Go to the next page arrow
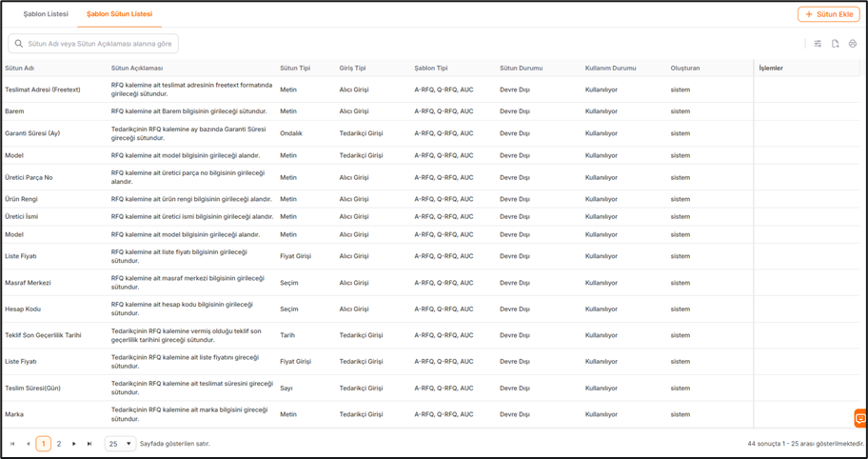The height and width of the screenshot is (459, 868). pos(74,444)
